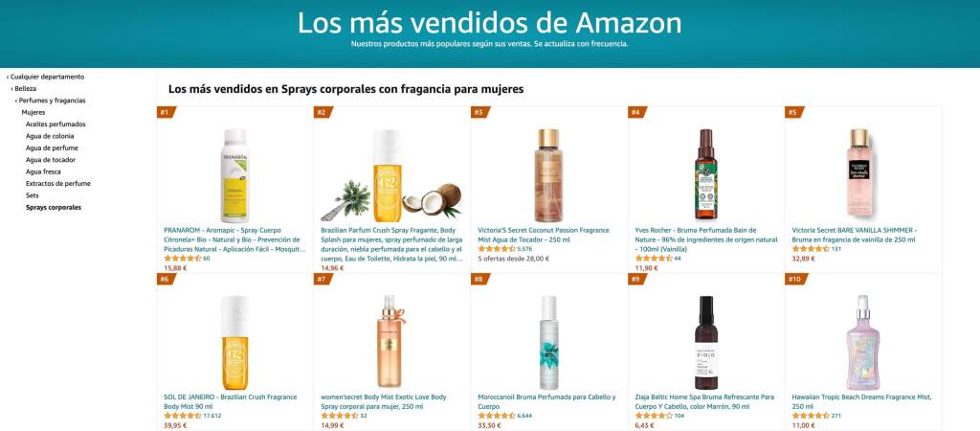Click the 5 ofertas desde 28,00 € link
Screen dimensions: 980x431
tap(513, 259)
